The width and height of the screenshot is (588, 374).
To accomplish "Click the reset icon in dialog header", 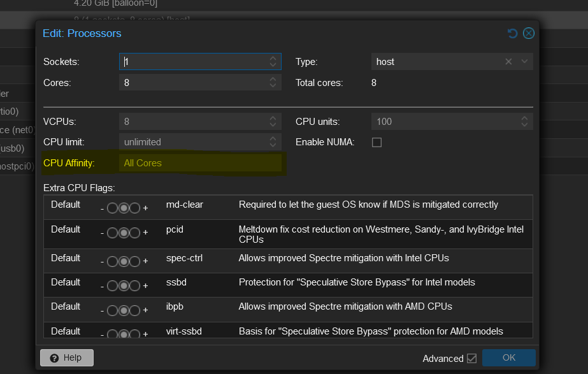I will tap(512, 33).
